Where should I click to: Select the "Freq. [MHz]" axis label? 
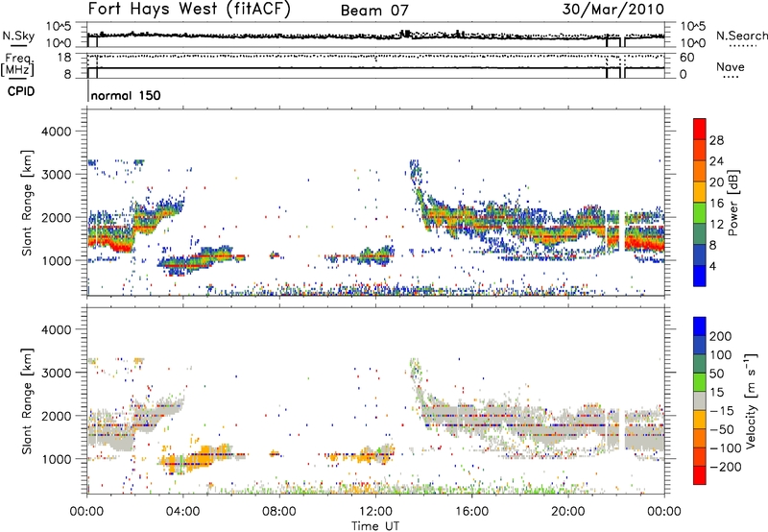click(17, 64)
